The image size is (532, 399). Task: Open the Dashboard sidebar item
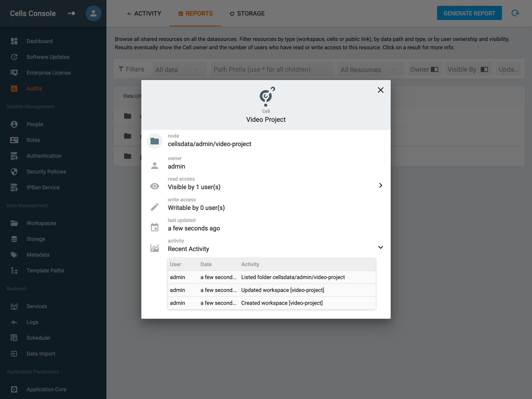pos(39,41)
